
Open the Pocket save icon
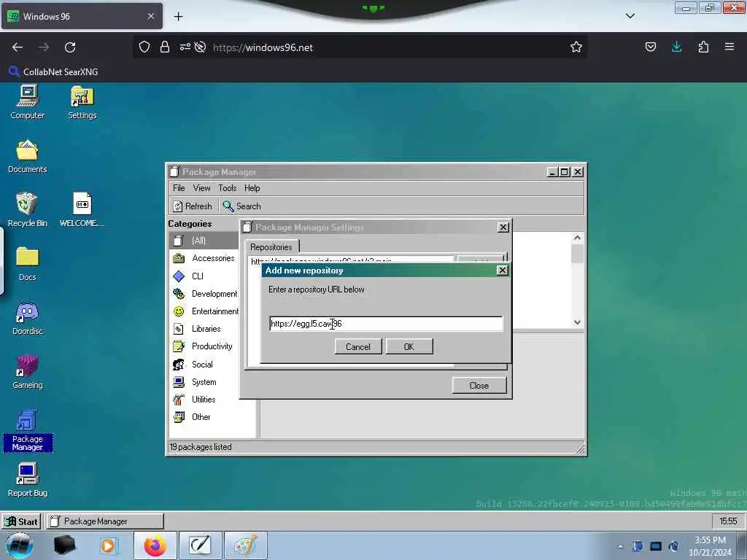point(650,47)
